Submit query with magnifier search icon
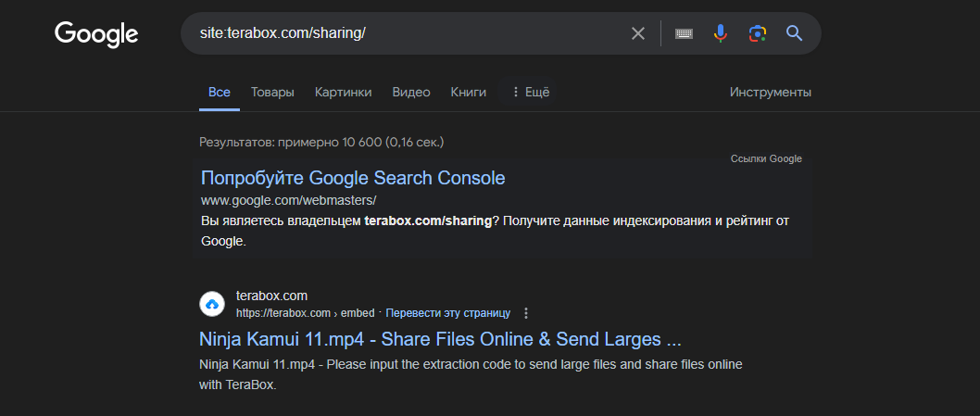 (x=795, y=33)
